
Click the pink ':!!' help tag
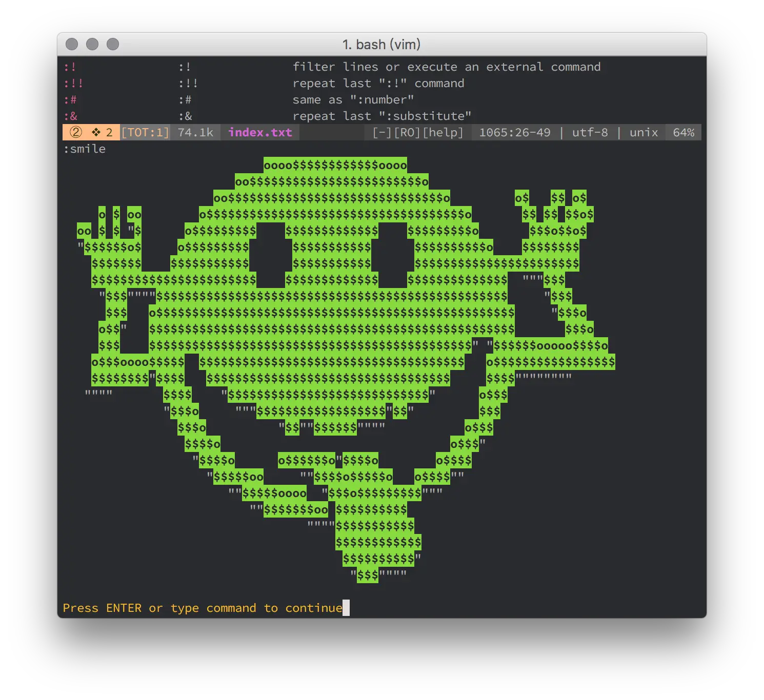tap(73, 83)
